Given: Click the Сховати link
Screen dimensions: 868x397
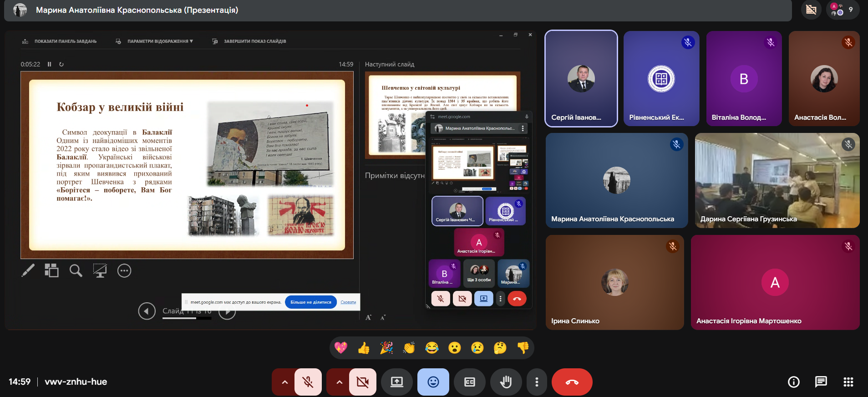Looking at the screenshot, I should tap(348, 302).
